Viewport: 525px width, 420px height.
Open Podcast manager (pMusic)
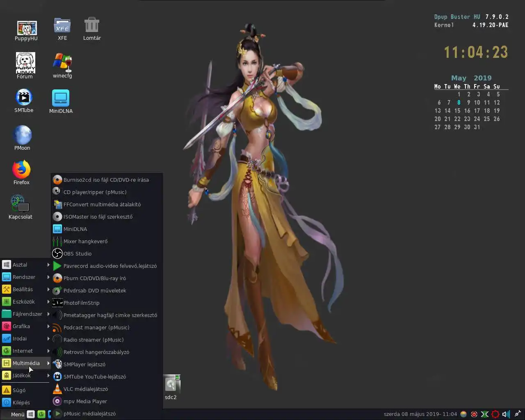[107, 327]
